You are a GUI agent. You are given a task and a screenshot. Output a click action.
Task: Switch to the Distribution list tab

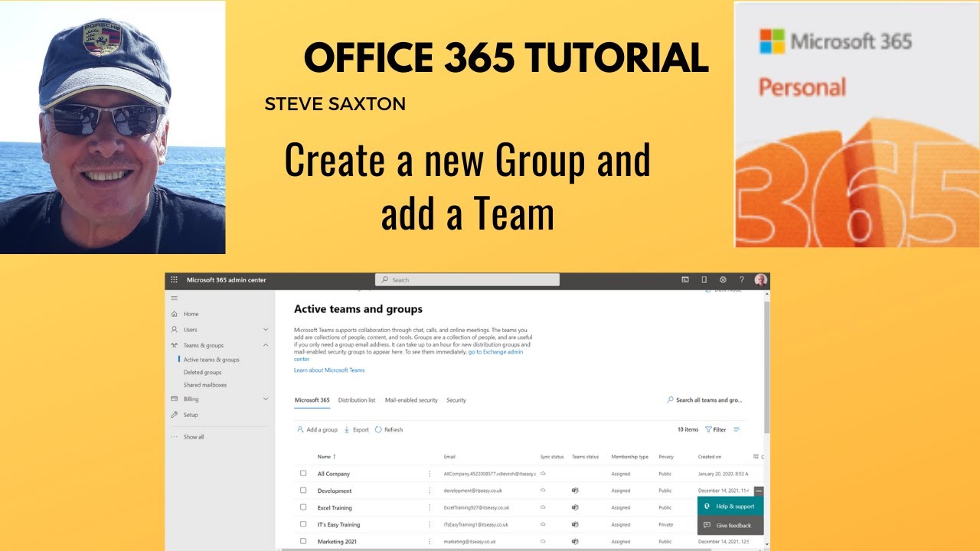(357, 400)
